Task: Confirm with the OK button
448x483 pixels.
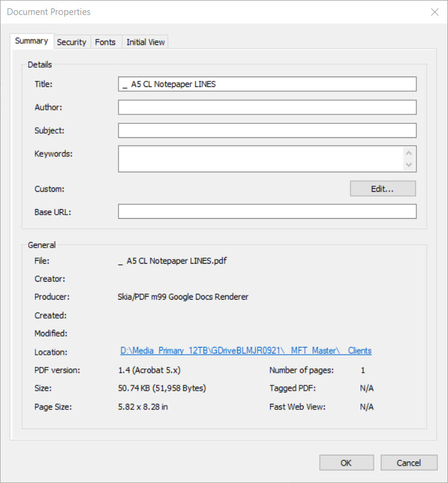Action: tap(346, 463)
